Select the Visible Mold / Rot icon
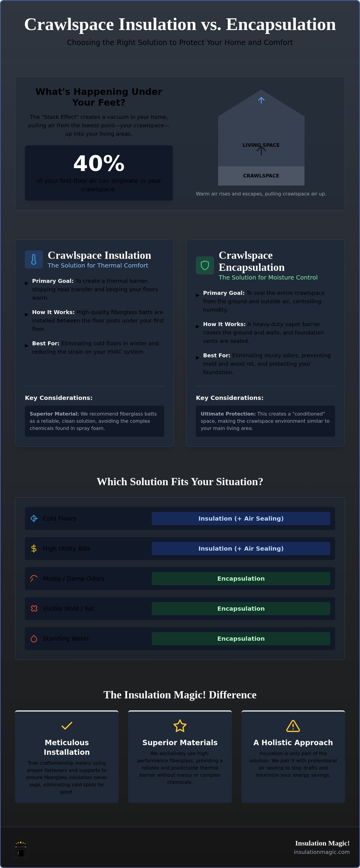 (x=34, y=608)
